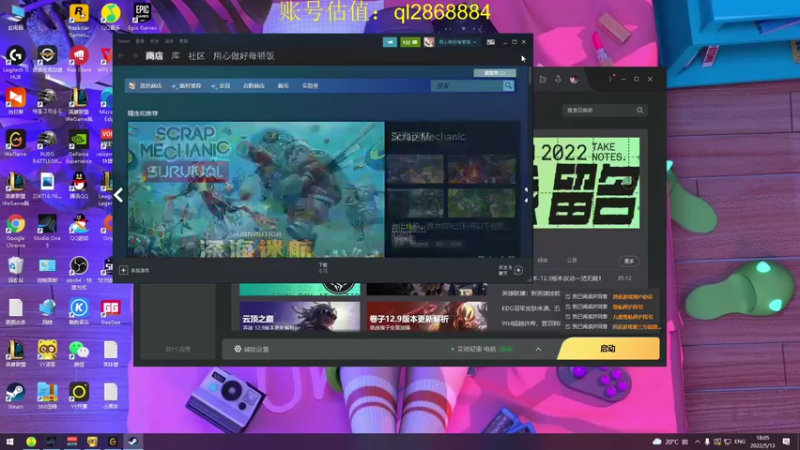This screenshot has width=800, height=450.
Task: Click Steam wishlist button
Action: [494, 73]
